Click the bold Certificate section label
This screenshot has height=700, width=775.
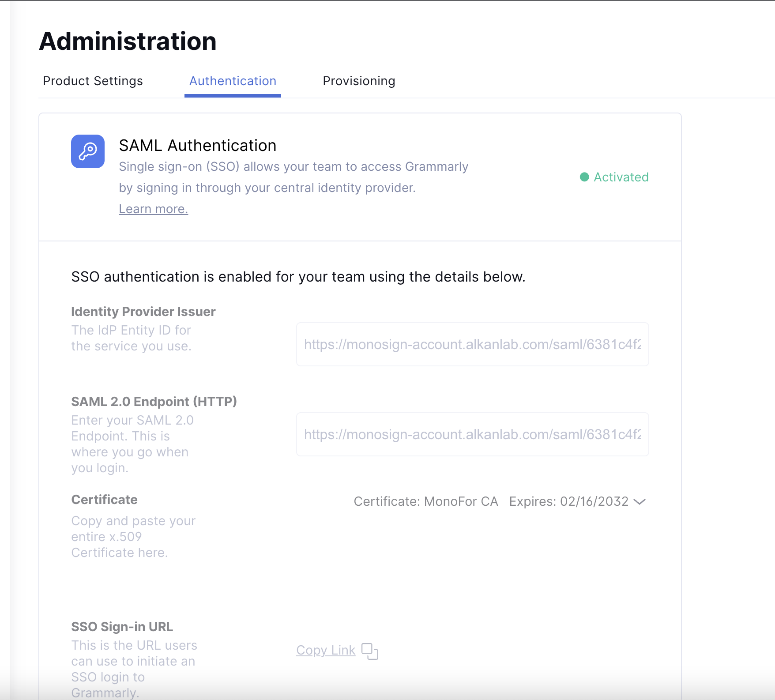(104, 500)
